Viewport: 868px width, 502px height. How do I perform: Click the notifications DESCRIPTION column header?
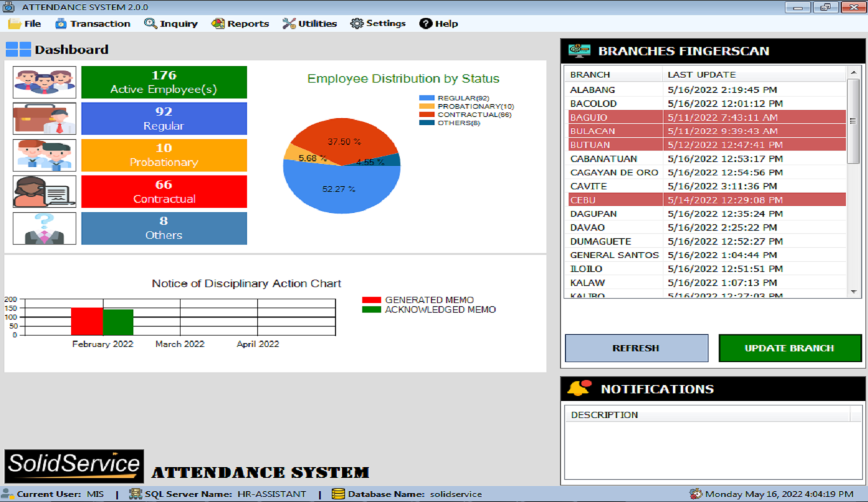[707, 415]
